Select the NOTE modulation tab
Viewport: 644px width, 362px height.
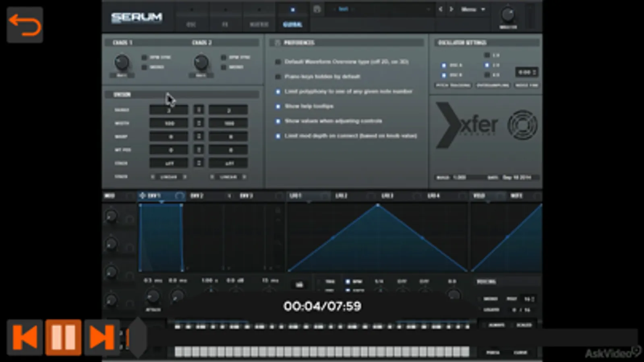click(x=517, y=196)
